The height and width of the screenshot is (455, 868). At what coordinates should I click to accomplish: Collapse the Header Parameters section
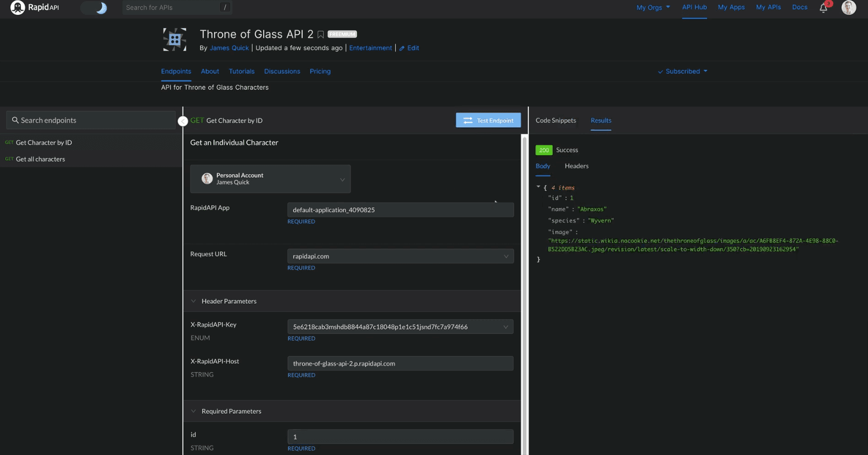pyautogui.click(x=193, y=301)
